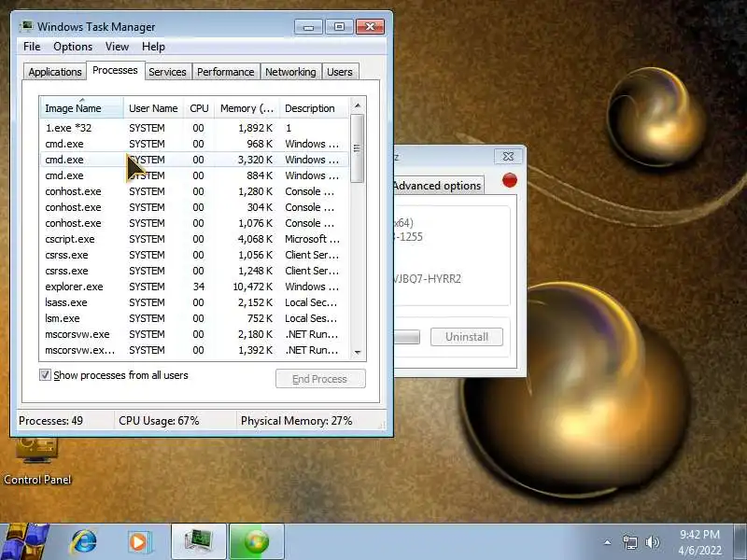Open the Options menu
The height and width of the screenshot is (560, 747).
pos(73,47)
